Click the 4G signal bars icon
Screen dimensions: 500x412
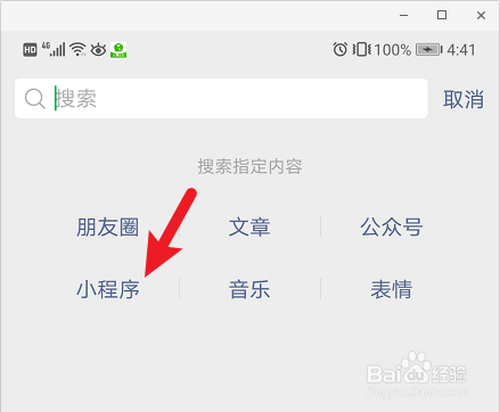pos(54,49)
